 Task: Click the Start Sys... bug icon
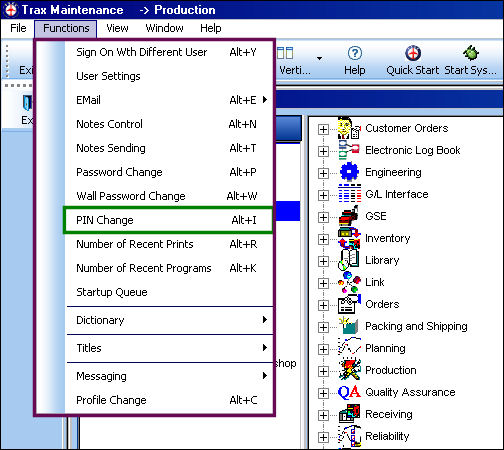click(x=471, y=53)
